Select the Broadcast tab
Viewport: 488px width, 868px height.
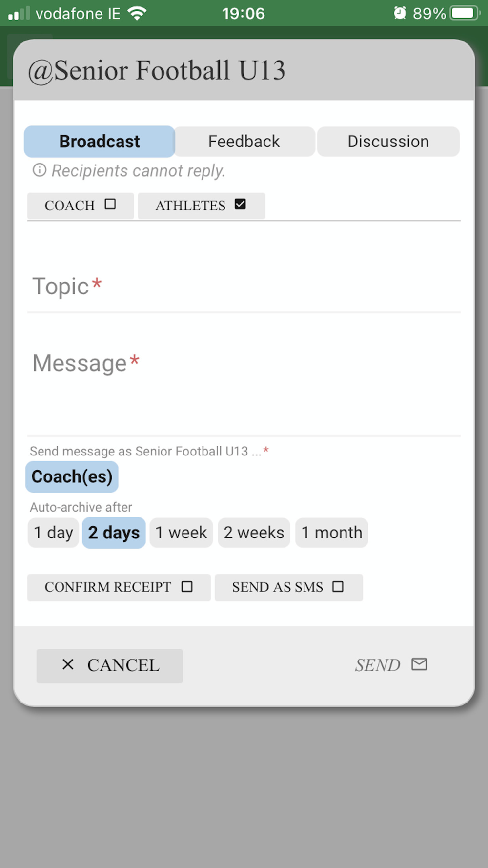click(100, 142)
